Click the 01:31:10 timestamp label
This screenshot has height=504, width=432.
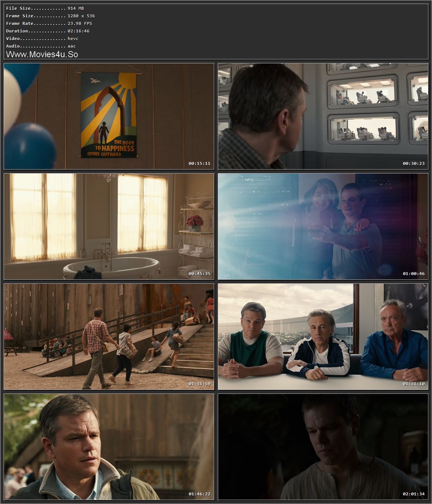414,384
